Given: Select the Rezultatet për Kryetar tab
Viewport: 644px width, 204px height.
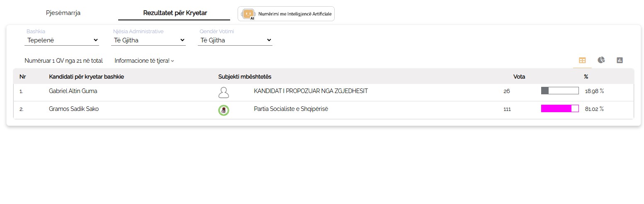Looking at the screenshot, I should 175,13.
